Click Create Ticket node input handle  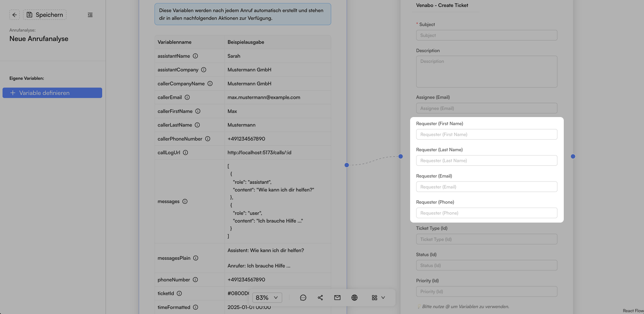pos(401,156)
